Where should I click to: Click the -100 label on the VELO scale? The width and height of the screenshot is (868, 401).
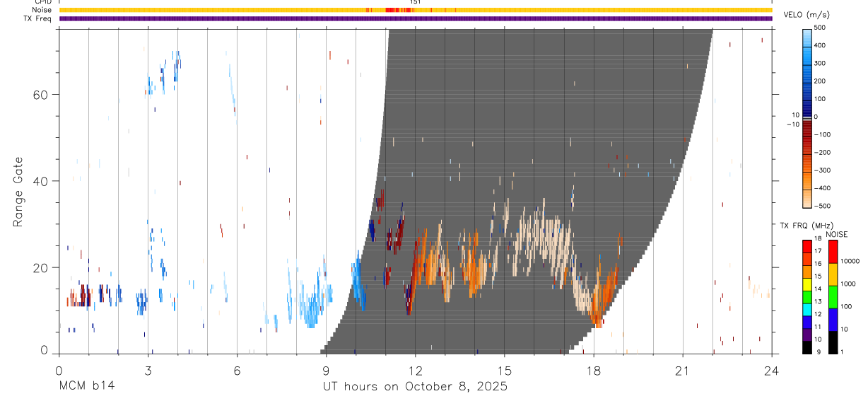(x=823, y=134)
